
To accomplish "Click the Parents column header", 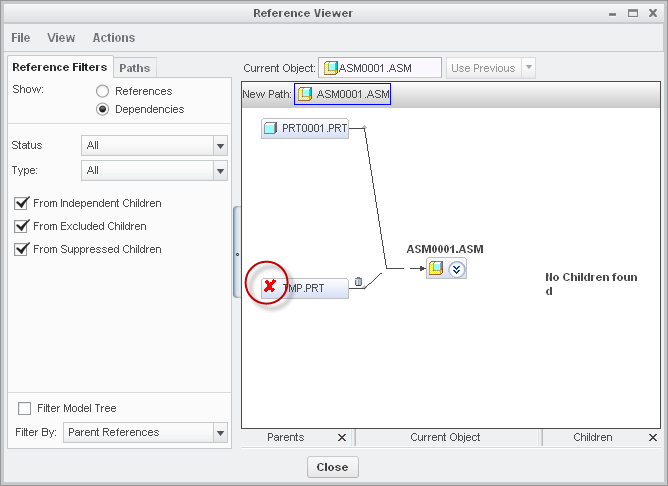I will click(285, 437).
